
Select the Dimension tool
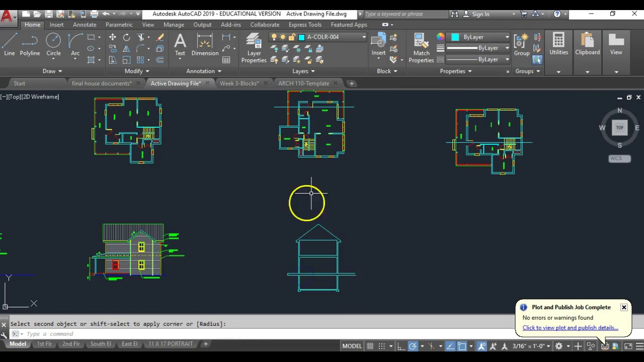(x=205, y=44)
